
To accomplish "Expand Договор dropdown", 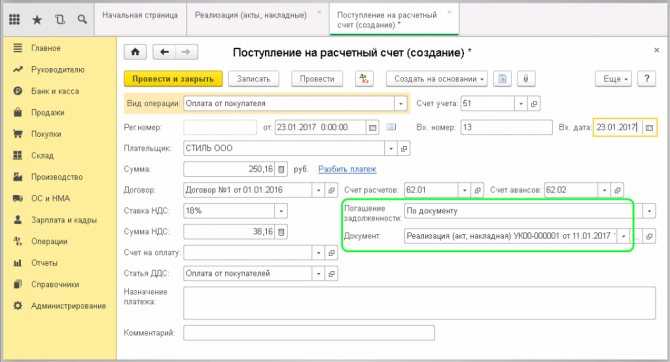I will pos(318,190).
